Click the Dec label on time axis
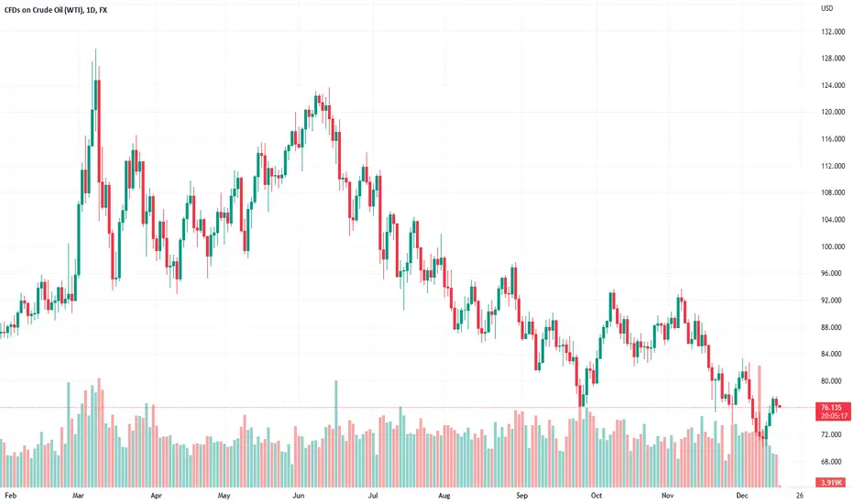The height and width of the screenshot is (504, 854). 742,495
